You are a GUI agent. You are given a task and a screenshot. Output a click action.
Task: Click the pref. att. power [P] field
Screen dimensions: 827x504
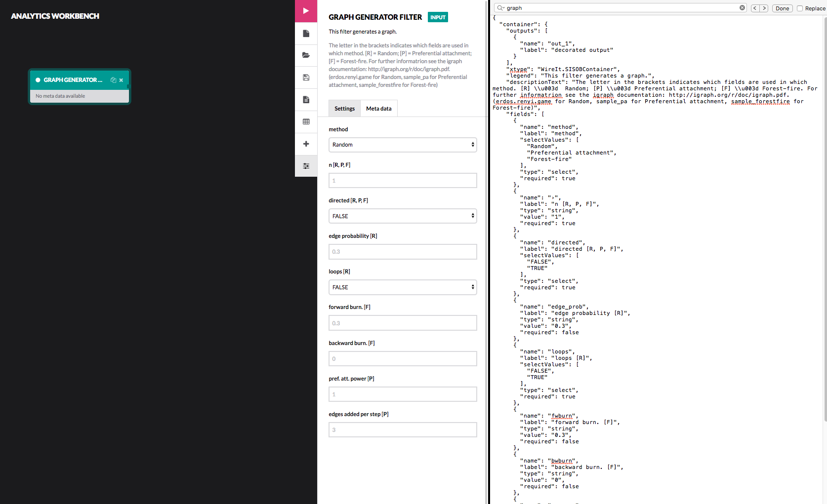click(x=403, y=394)
